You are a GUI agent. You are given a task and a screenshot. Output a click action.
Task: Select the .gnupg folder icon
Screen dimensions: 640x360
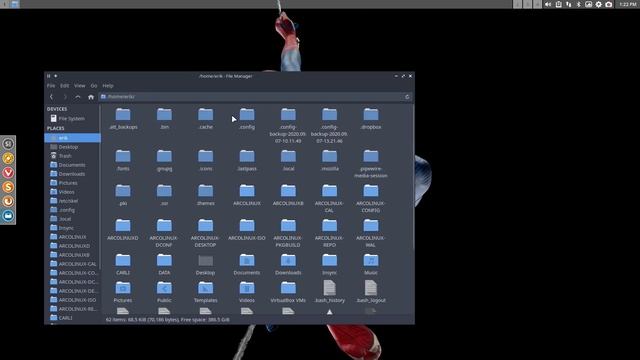point(164,156)
